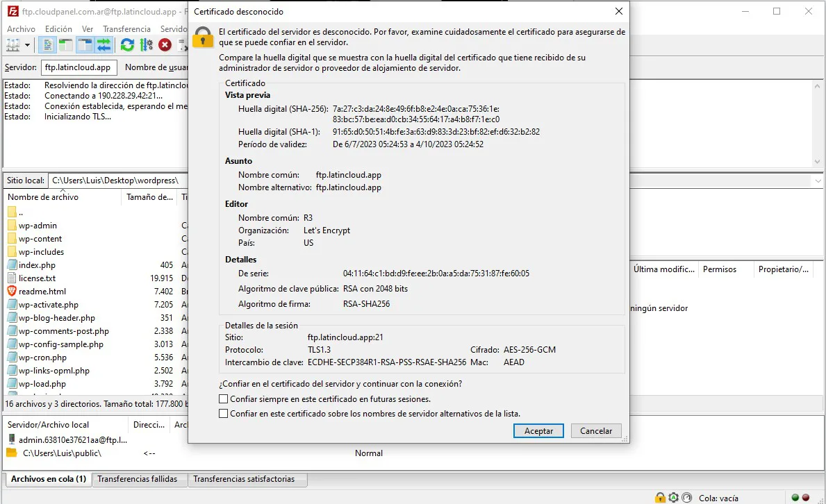
Task: Toggle the message log view icon
Action: 48,45
